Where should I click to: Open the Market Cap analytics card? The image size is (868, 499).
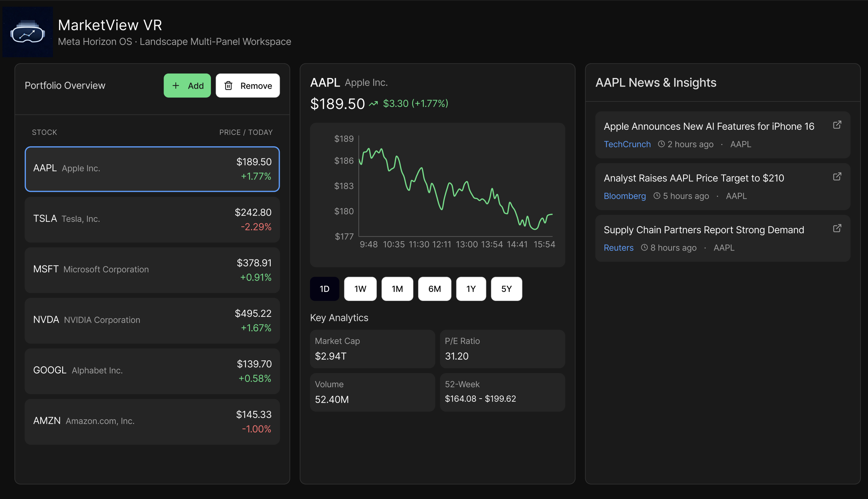372,349
